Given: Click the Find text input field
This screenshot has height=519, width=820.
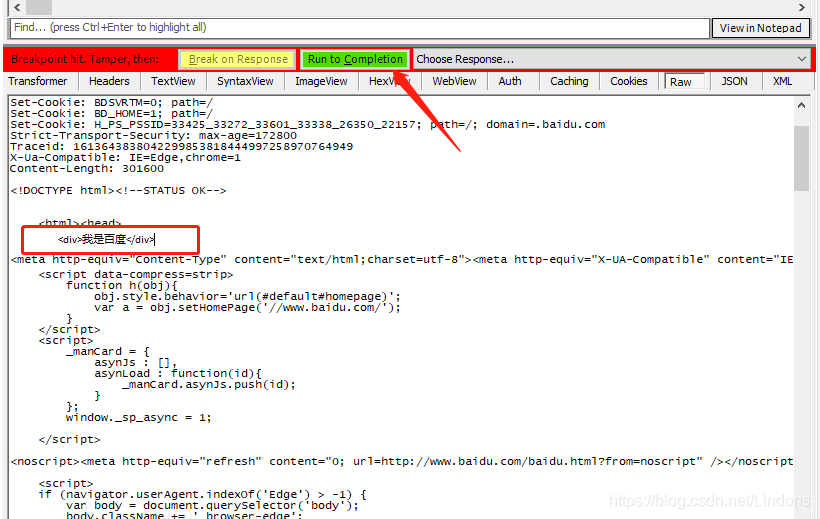Looking at the screenshot, I should (360, 28).
